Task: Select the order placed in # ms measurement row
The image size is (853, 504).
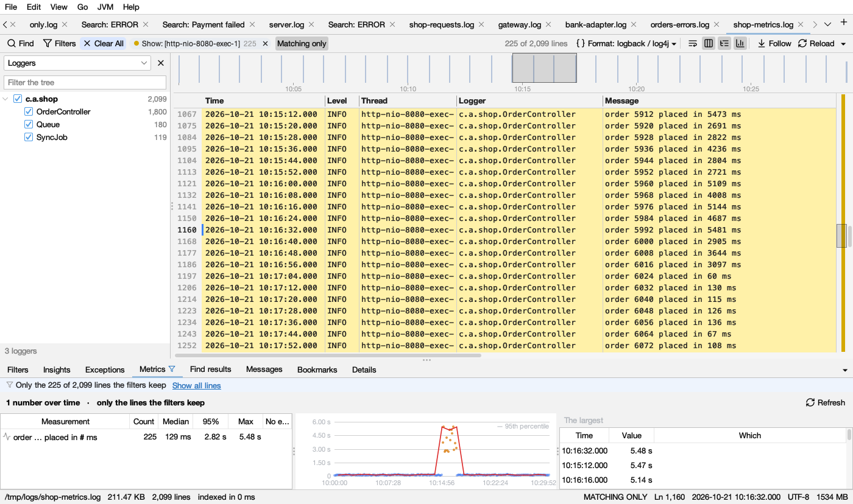Action: click(x=146, y=437)
